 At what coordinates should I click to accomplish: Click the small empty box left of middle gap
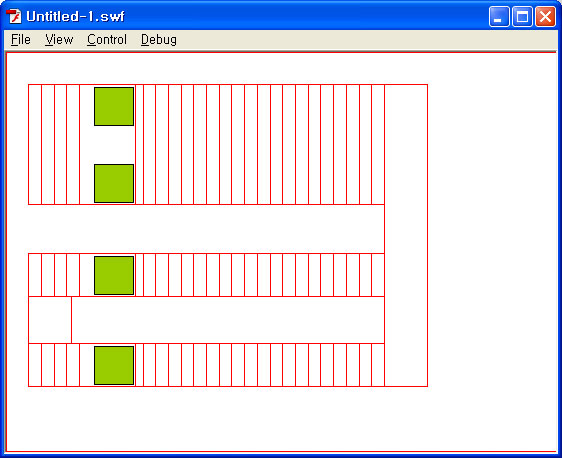50,320
